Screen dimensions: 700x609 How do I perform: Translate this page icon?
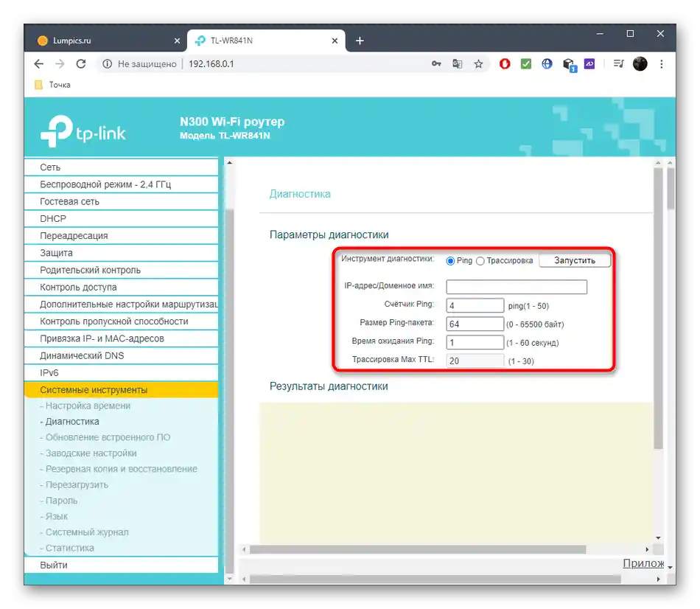click(457, 64)
